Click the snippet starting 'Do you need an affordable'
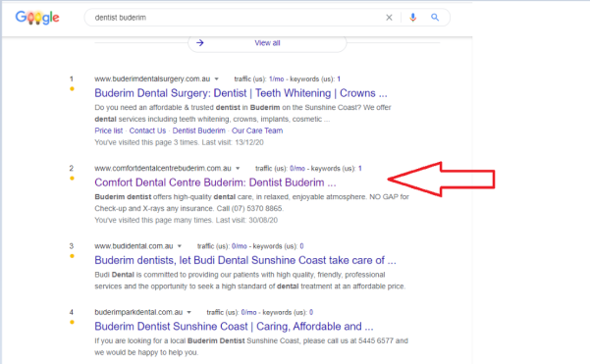Viewport: 591px width, 364px height. pos(243,113)
